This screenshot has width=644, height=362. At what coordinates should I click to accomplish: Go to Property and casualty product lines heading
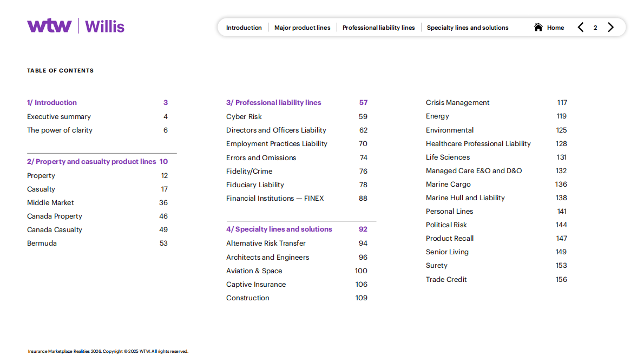[x=91, y=161]
